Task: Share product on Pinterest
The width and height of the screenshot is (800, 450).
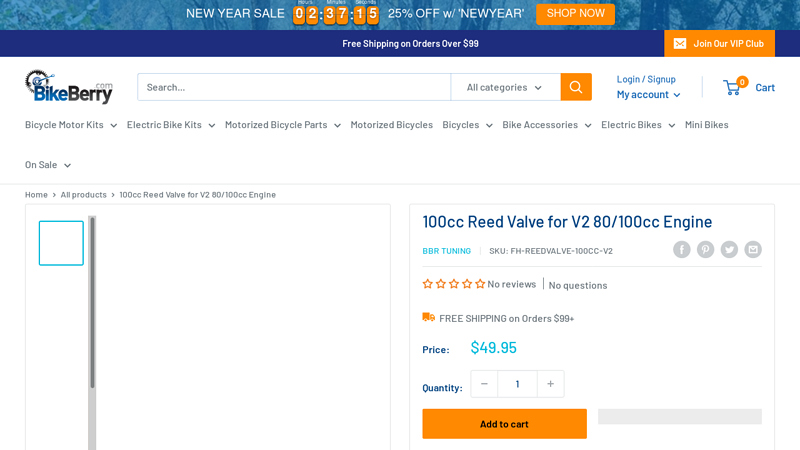Action: pos(706,249)
